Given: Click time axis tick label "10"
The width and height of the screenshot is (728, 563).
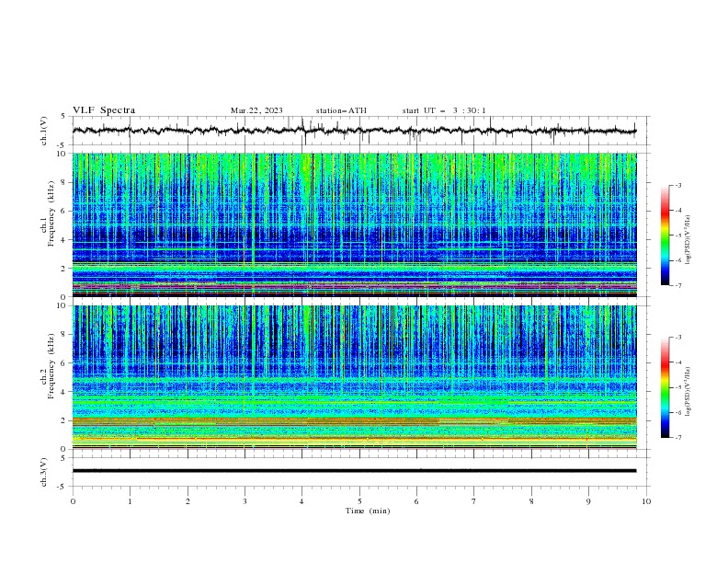Looking at the screenshot, I should 646,501.
